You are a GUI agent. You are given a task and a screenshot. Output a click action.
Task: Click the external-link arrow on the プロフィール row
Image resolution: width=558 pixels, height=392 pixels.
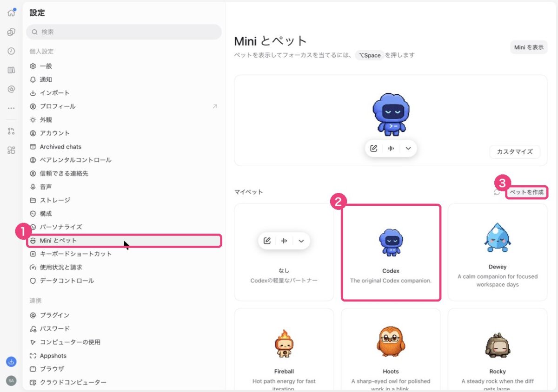click(x=215, y=106)
